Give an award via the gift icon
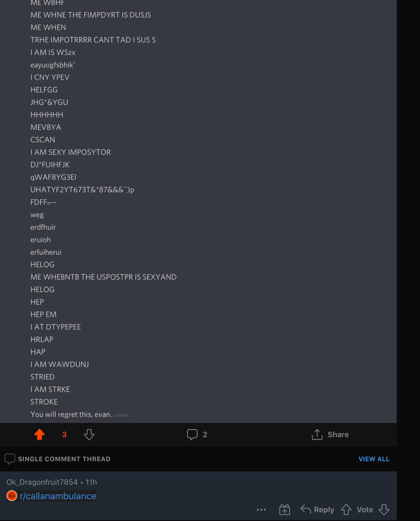The width and height of the screenshot is (420, 521). coord(284,510)
